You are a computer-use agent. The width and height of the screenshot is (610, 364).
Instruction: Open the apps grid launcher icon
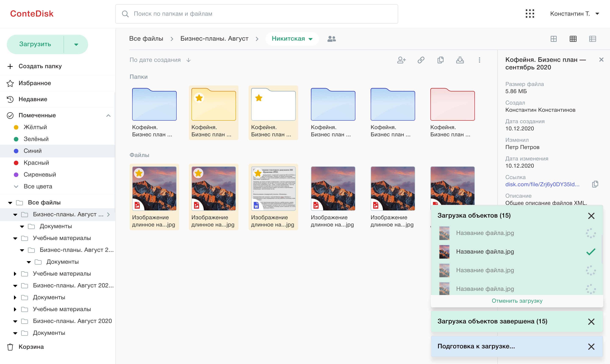[530, 14]
